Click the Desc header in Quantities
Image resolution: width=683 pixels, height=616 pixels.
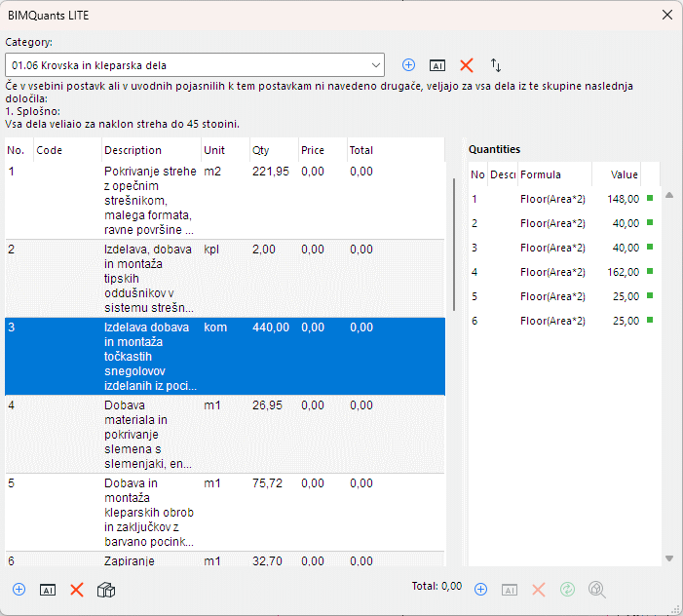(x=502, y=174)
